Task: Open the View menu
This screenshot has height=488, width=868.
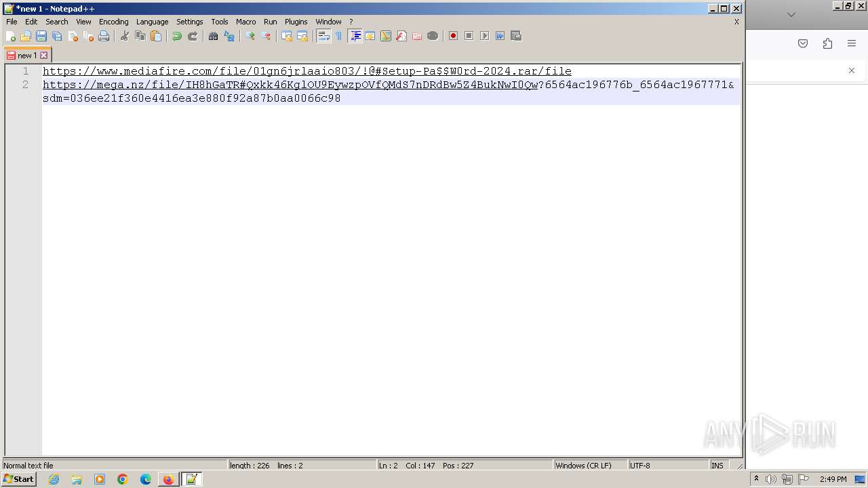Action: pos(83,22)
